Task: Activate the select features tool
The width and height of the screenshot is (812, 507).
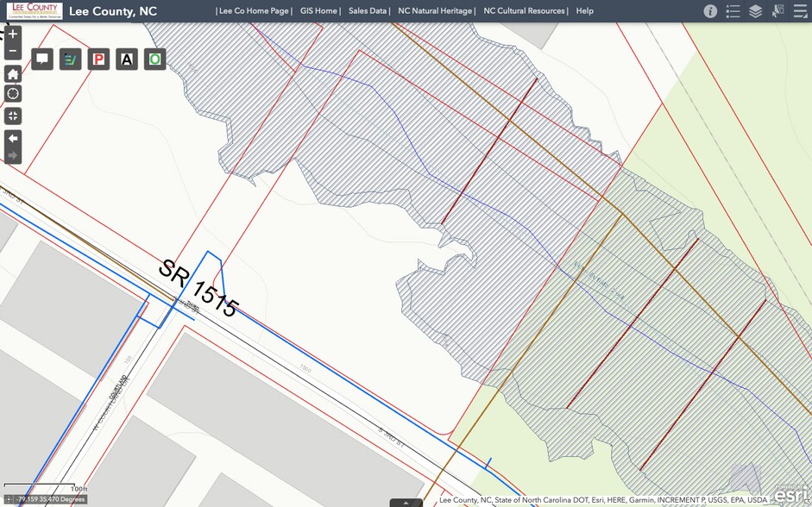Action: (777, 11)
